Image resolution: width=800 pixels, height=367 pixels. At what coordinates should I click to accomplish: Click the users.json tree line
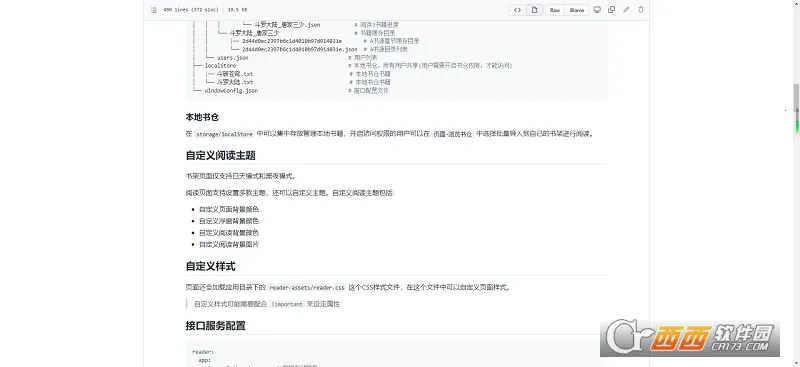click(233, 58)
